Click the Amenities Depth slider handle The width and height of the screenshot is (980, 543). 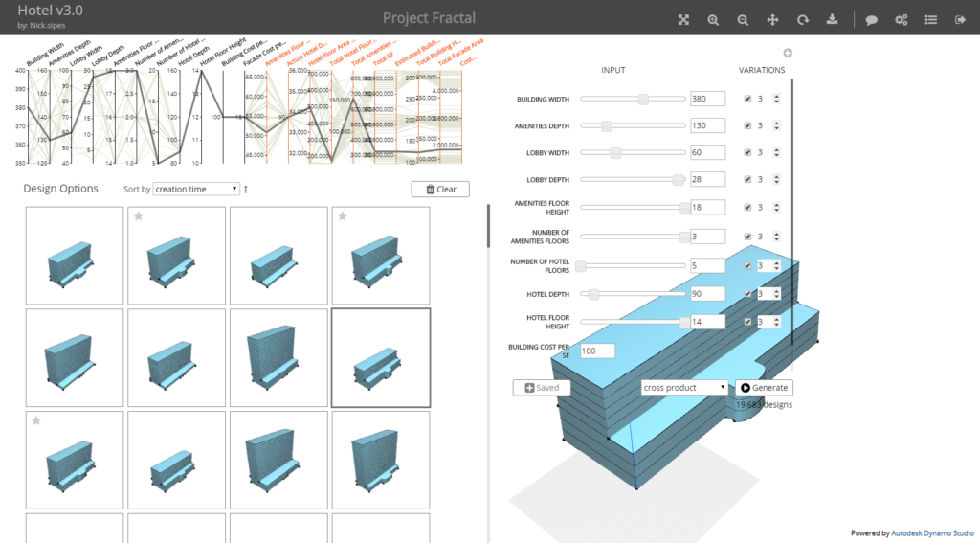(x=606, y=125)
